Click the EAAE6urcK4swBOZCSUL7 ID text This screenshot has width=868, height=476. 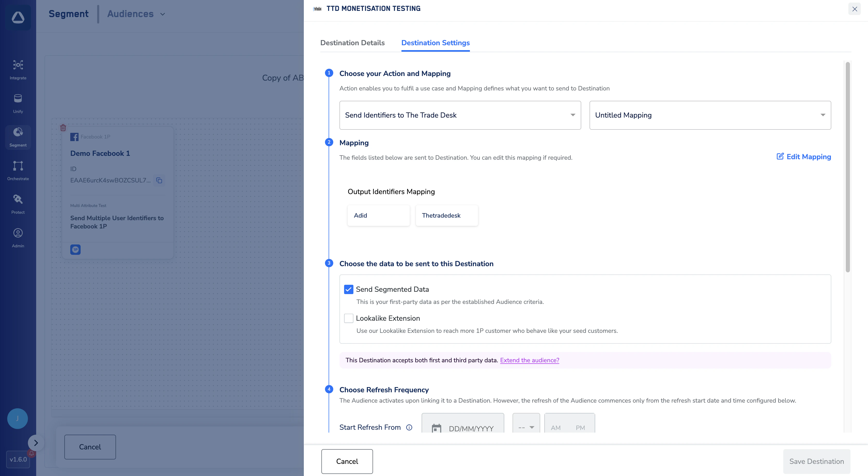click(x=110, y=180)
